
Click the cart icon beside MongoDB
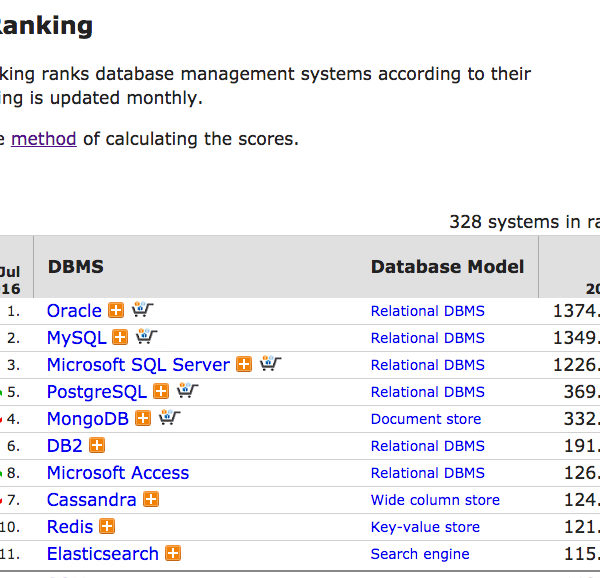pyautogui.click(x=169, y=419)
